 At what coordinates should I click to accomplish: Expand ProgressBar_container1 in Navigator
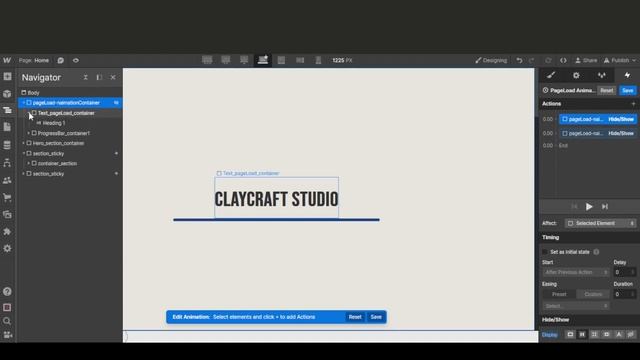pyautogui.click(x=29, y=133)
